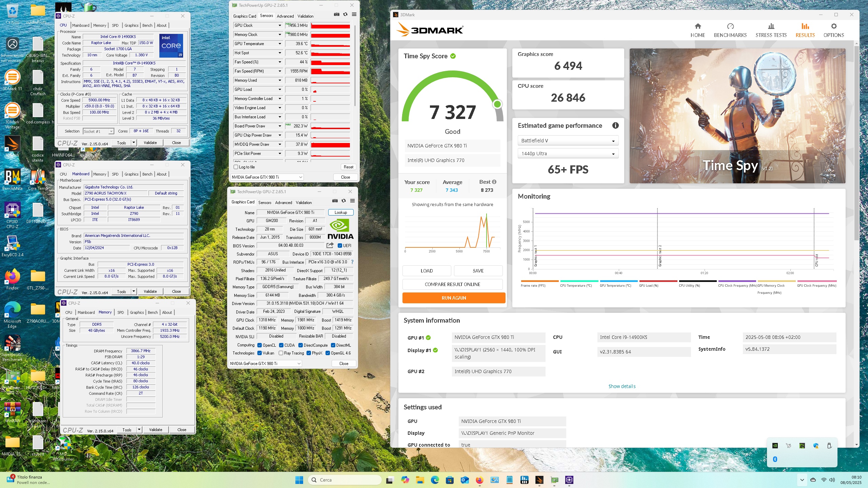
Task: Open the EasyBCD 2.4 desktop shortcut
Action: coord(13,246)
